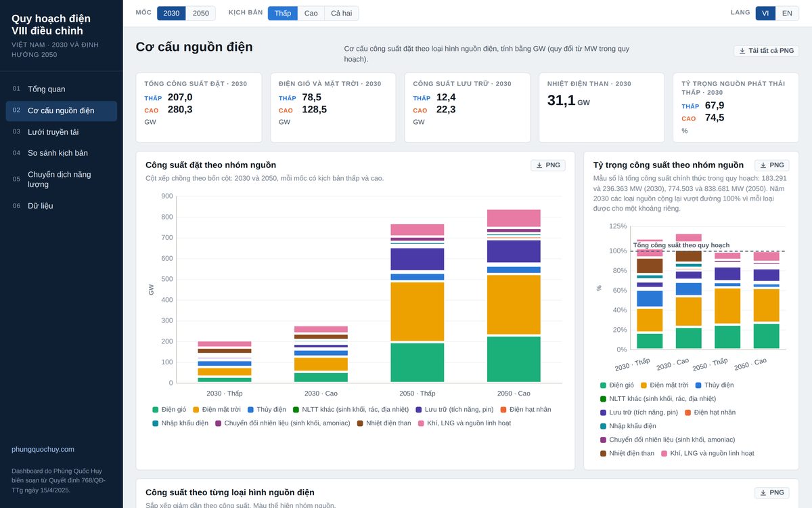Toggle NLTT khác legend in main chart
The image size is (812, 508).
pyautogui.click(x=351, y=410)
